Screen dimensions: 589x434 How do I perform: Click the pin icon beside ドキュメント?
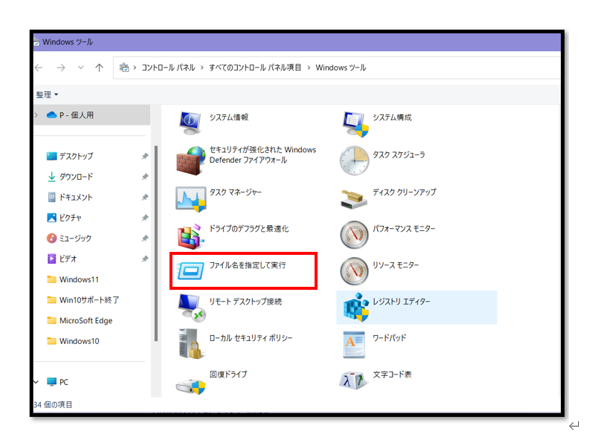[145, 197]
